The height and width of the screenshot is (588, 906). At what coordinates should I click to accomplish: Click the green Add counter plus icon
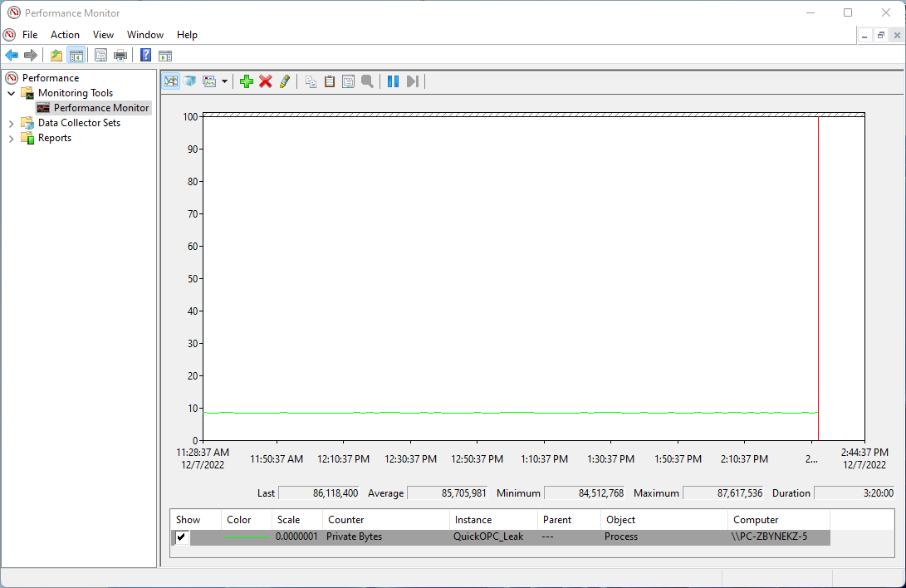coord(247,81)
